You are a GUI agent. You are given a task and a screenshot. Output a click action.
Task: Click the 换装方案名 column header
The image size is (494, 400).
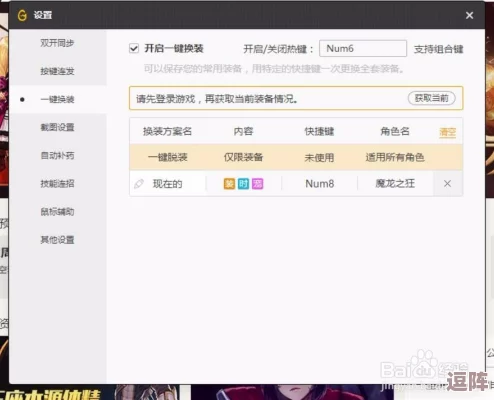(x=167, y=131)
